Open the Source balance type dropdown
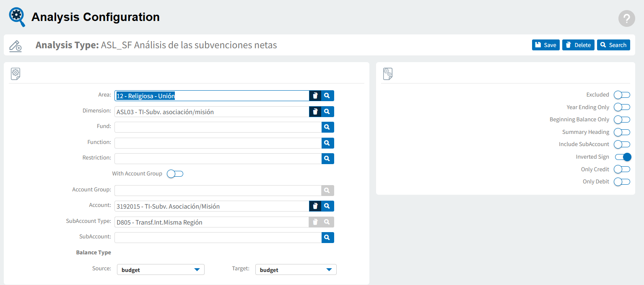644x285 pixels. [x=161, y=269]
